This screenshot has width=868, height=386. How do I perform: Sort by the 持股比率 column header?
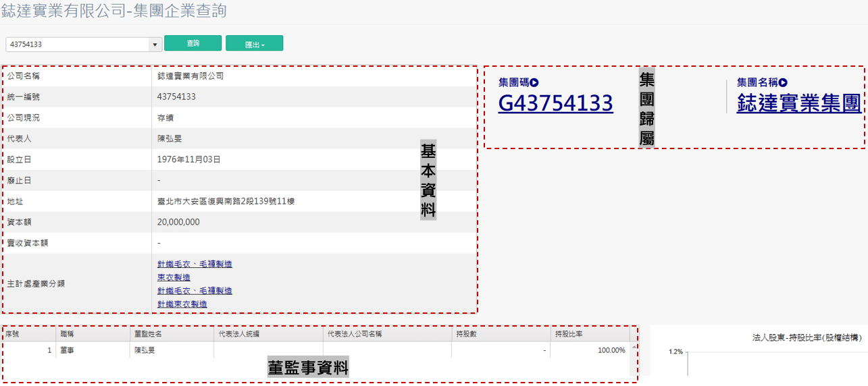click(589, 334)
